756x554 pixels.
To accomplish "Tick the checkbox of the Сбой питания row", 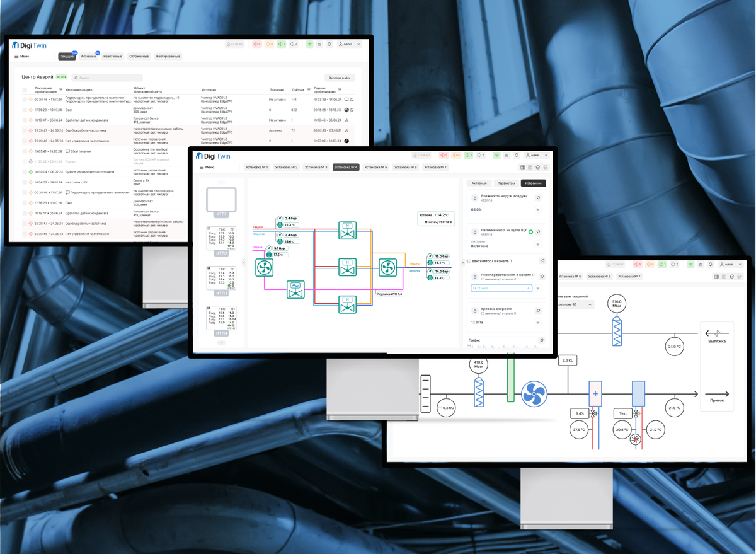I will 25,151.
